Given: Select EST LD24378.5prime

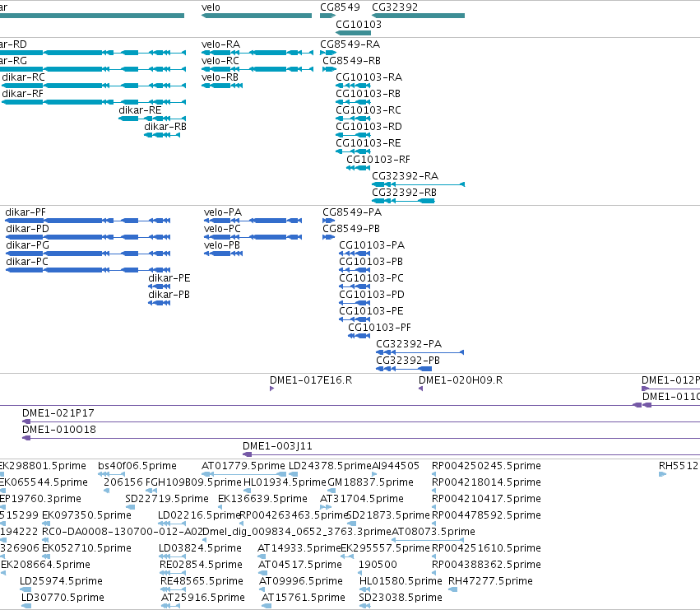Looking at the screenshot, I should click(x=294, y=474).
